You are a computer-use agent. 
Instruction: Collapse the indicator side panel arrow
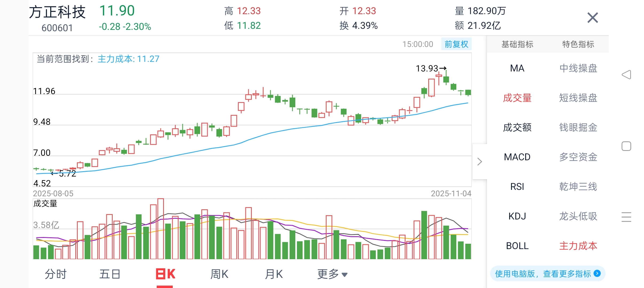480,162
